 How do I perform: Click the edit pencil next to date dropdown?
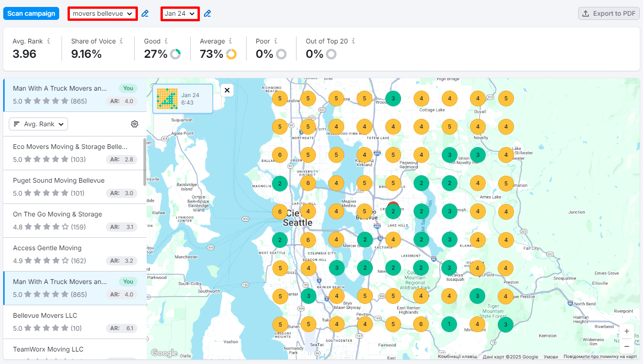tap(207, 13)
